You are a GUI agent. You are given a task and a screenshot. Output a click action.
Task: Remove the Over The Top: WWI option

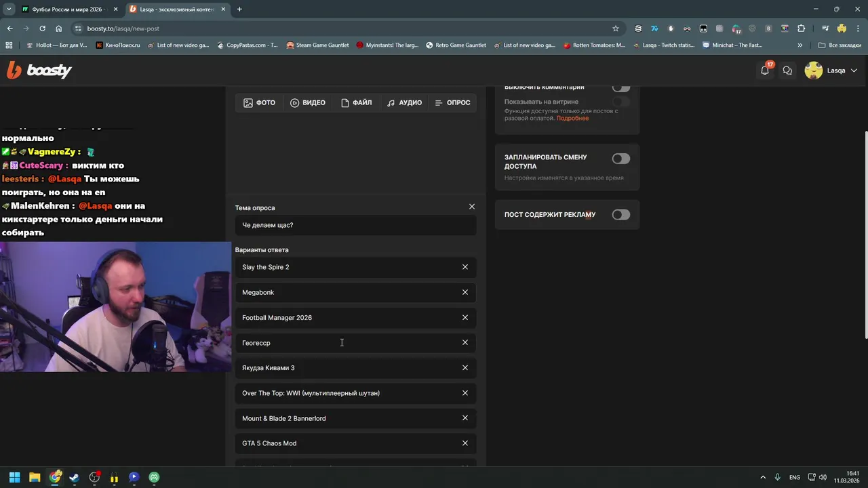pyautogui.click(x=465, y=392)
